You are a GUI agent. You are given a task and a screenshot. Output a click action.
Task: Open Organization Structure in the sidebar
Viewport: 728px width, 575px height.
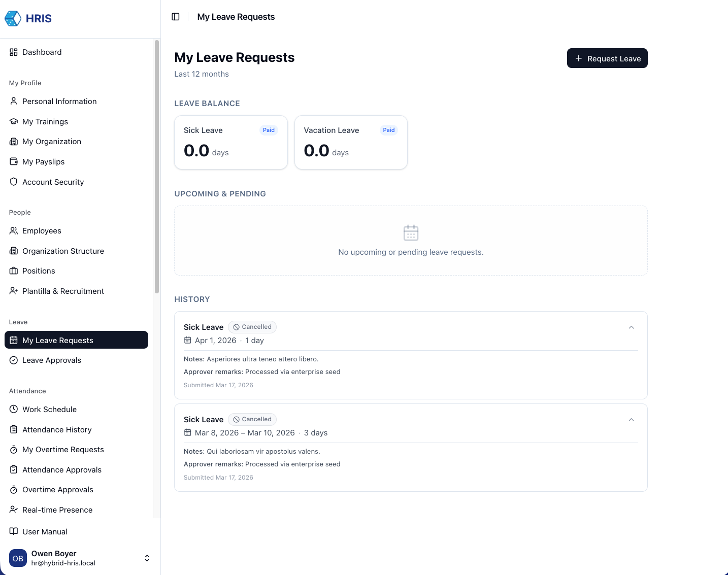(x=63, y=251)
